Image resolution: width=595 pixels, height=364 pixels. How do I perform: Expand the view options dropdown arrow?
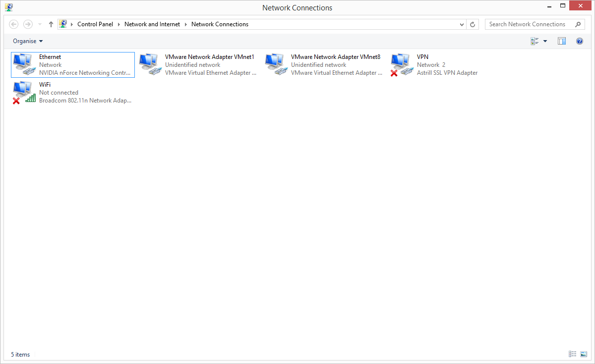pyautogui.click(x=545, y=41)
